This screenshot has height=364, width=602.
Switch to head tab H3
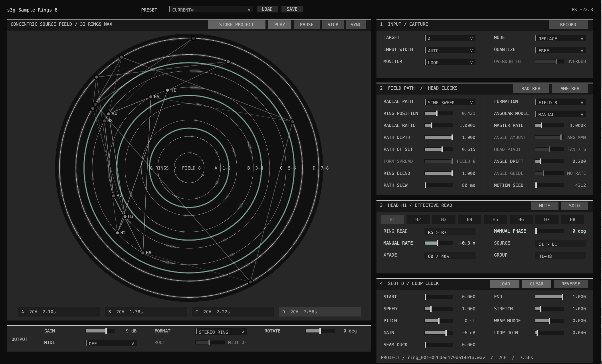point(444,219)
